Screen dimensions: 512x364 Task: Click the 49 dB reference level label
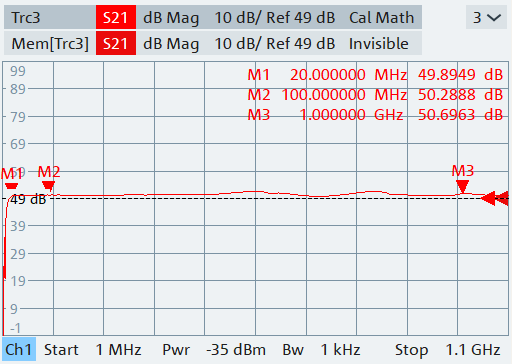(x=28, y=199)
